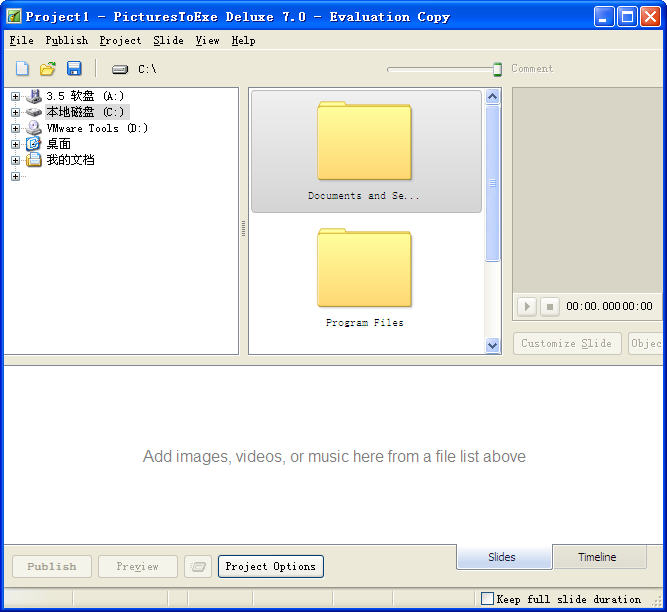Click the Project Options button
667x612 pixels.
(271, 566)
